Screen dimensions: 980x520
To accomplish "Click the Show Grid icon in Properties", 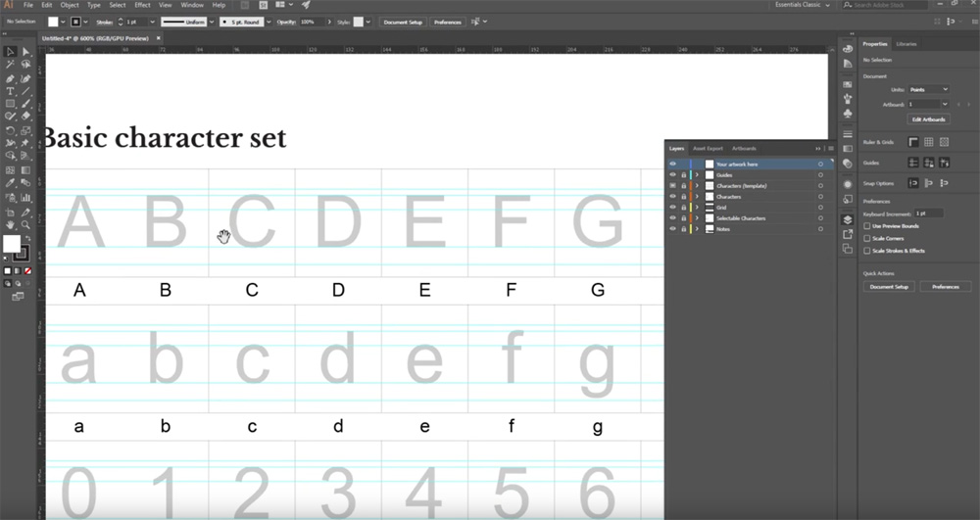I will pyautogui.click(x=929, y=141).
